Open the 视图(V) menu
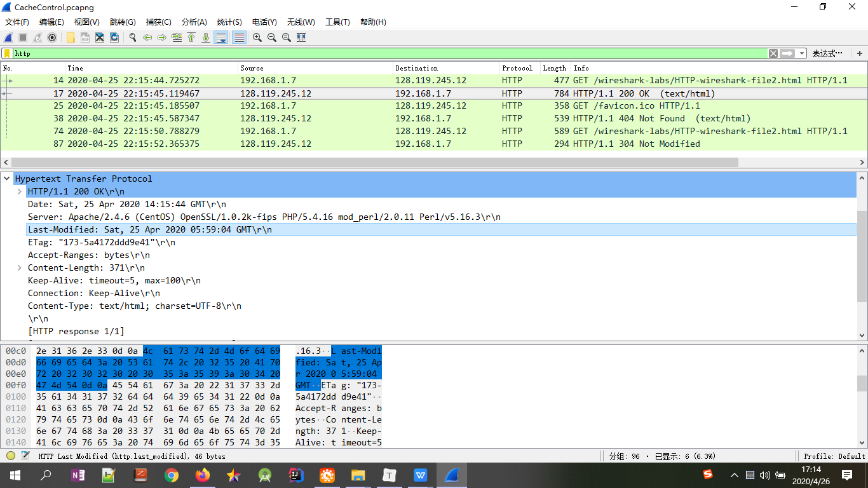The width and height of the screenshot is (868, 488). click(86, 22)
